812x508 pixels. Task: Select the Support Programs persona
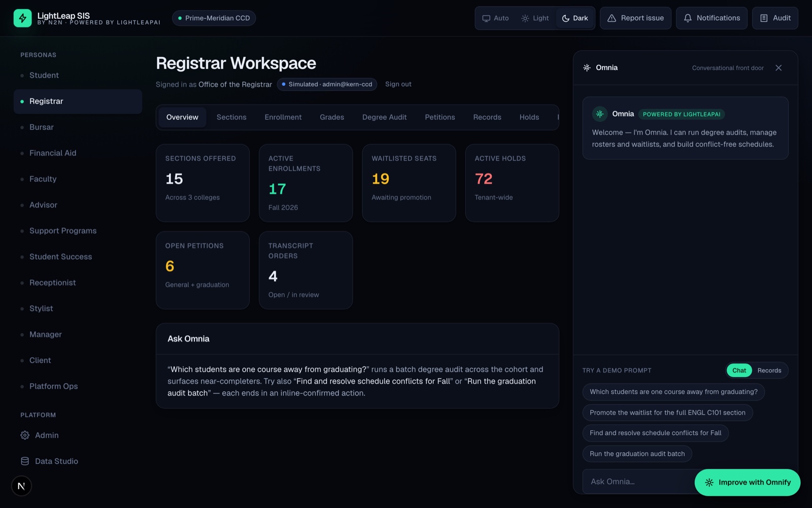point(78,231)
